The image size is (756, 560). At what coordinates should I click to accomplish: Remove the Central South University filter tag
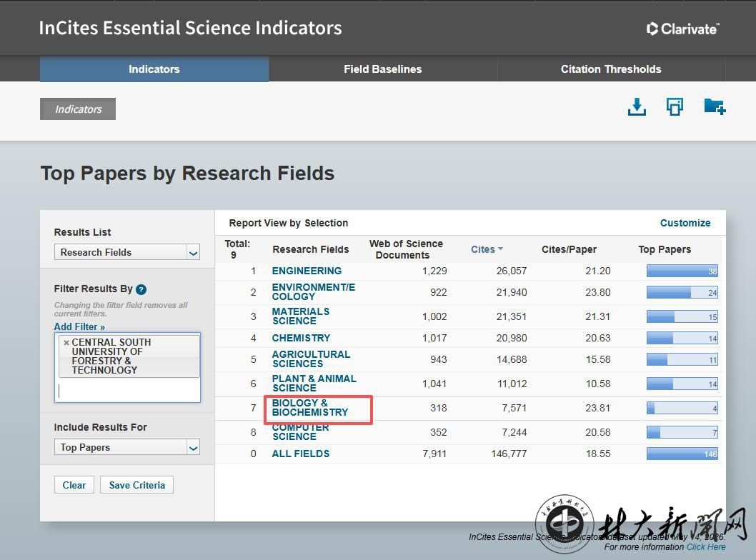point(66,343)
